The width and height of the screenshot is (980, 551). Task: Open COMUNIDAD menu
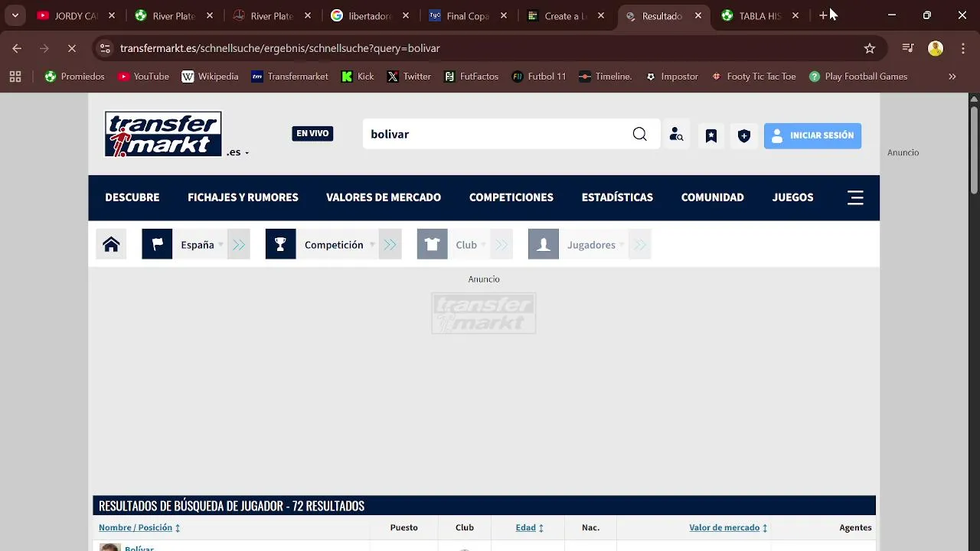[x=713, y=197]
